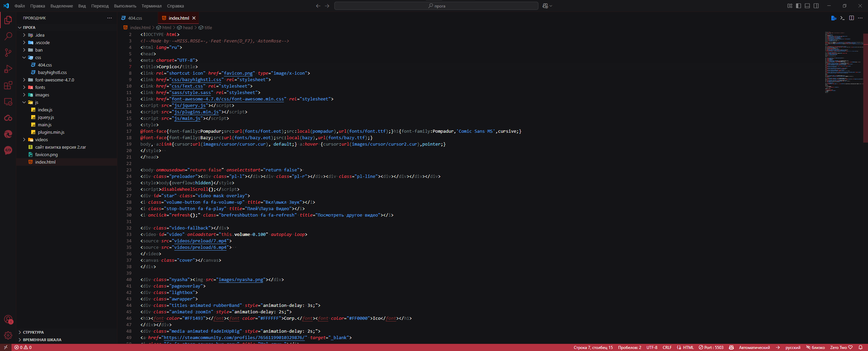Open the Выделение menu

click(x=62, y=6)
